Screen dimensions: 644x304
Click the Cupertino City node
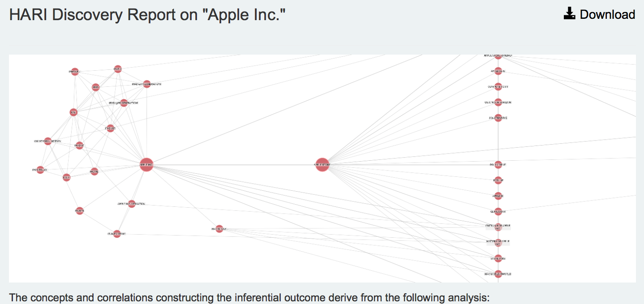[x=498, y=86]
